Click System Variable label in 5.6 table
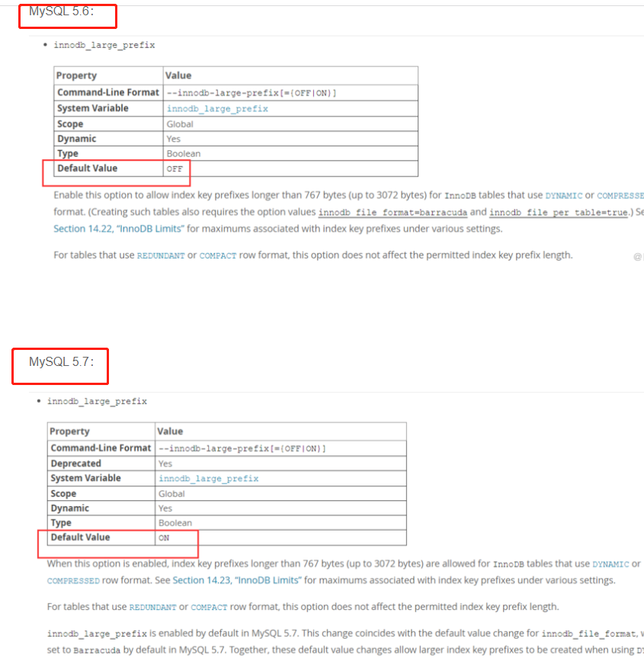644x661 pixels. coord(93,108)
